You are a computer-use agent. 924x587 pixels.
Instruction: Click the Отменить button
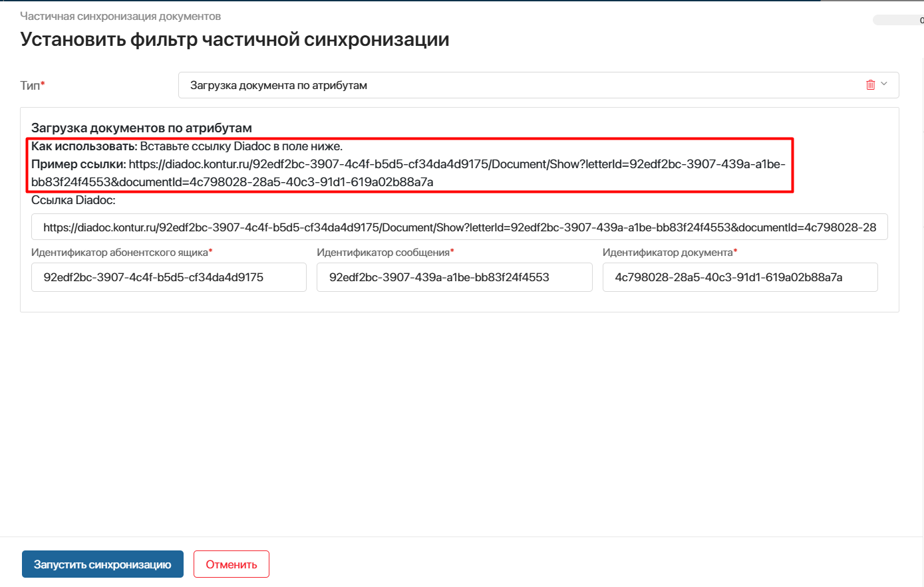(x=231, y=564)
